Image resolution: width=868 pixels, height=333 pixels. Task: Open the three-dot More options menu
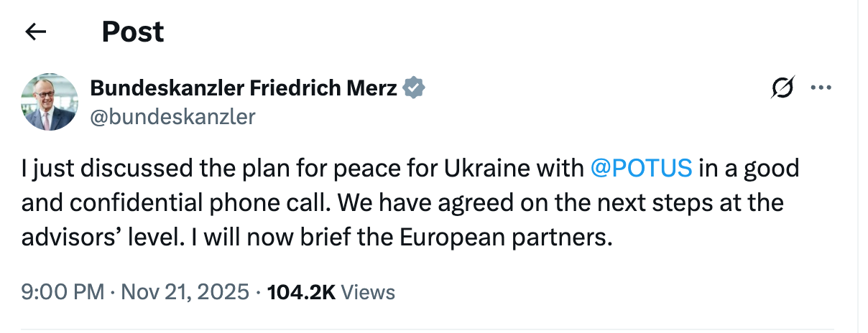point(821,88)
